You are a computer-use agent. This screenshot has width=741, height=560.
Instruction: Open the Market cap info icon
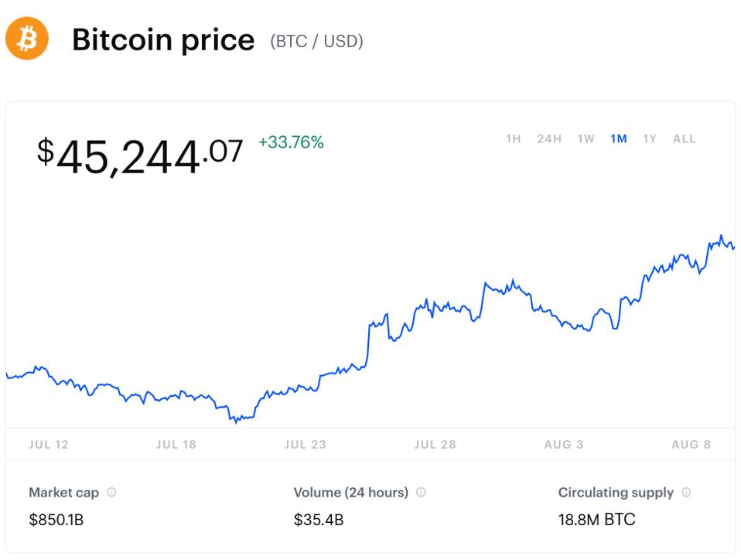(x=111, y=493)
